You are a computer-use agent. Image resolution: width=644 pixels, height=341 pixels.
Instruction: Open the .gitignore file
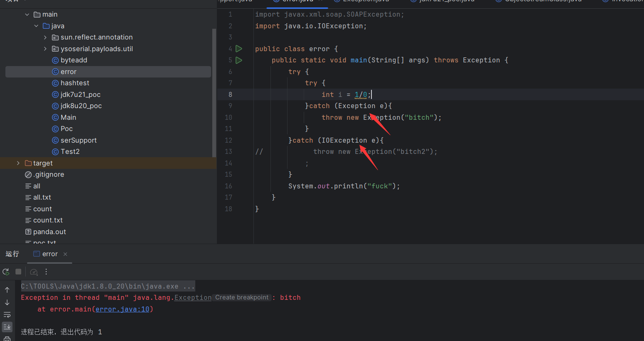click(x=49, y=175)
